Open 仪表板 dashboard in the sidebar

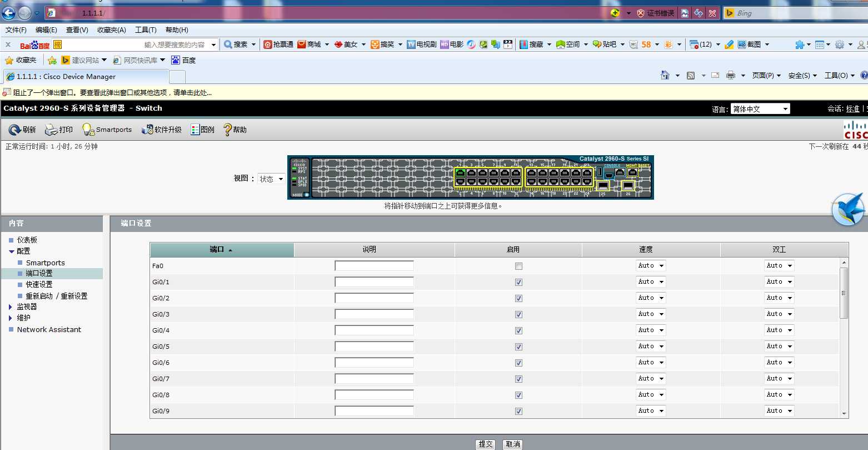tap(27, 240)
